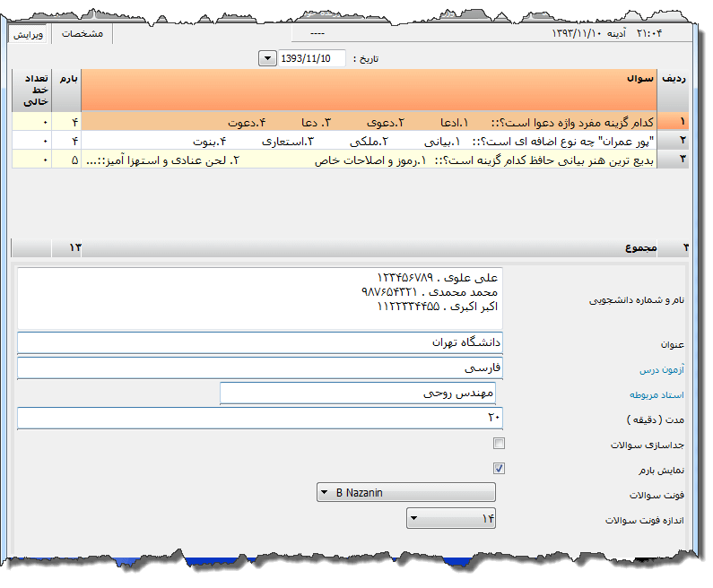The width and height of the screenshot is (713, 588).
Task: Click the مدت (دقیقه) duration input field
Action: [x=260, y=418]
